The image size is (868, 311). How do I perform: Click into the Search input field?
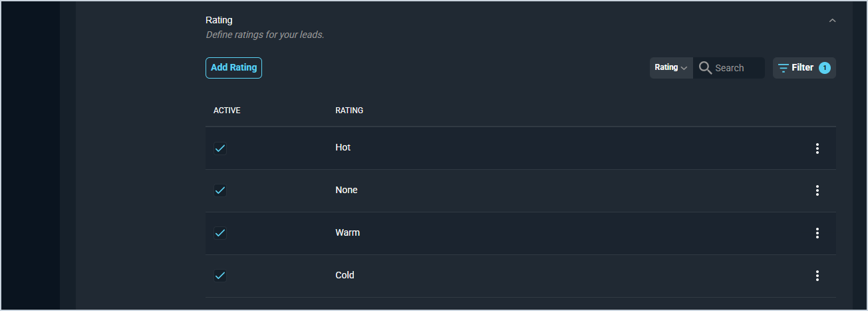pos(738,68)
